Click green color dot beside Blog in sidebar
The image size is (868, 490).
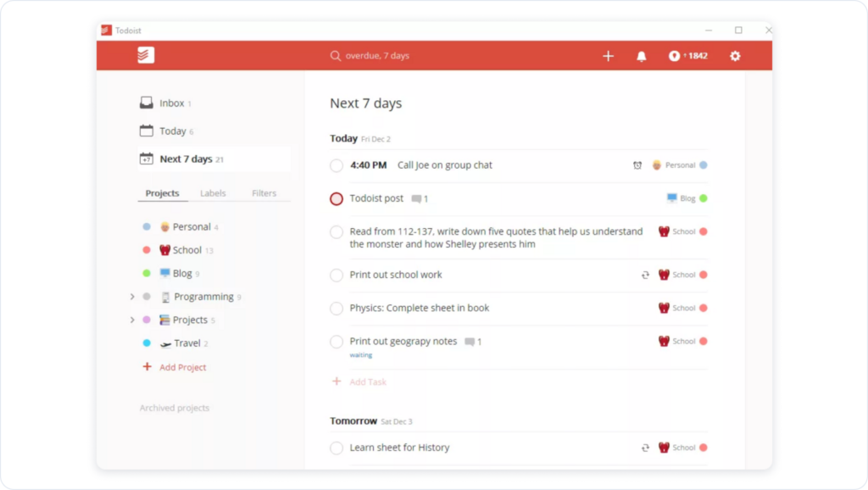[147, 273]
